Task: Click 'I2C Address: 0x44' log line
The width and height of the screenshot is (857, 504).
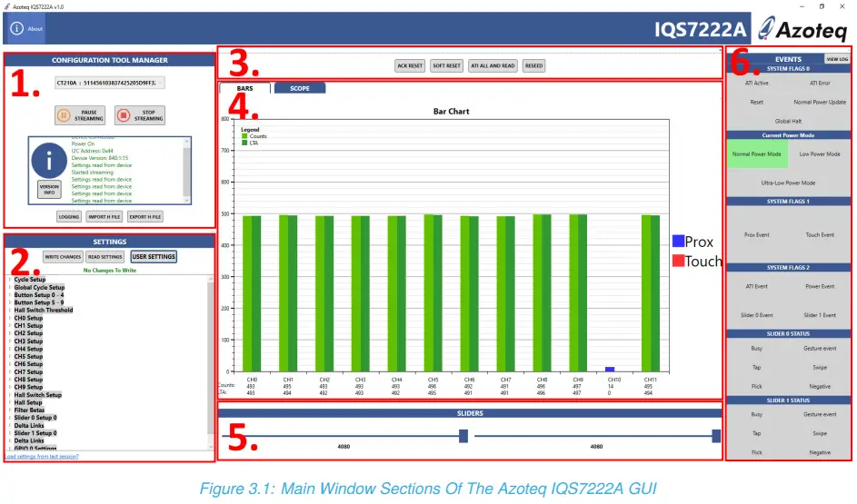Action: [x=93, y=151]
